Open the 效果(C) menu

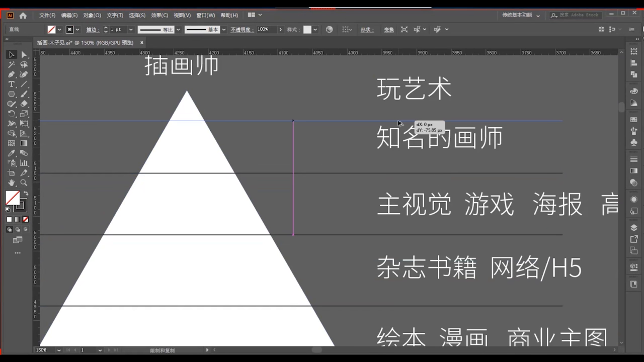click(159, 15)
